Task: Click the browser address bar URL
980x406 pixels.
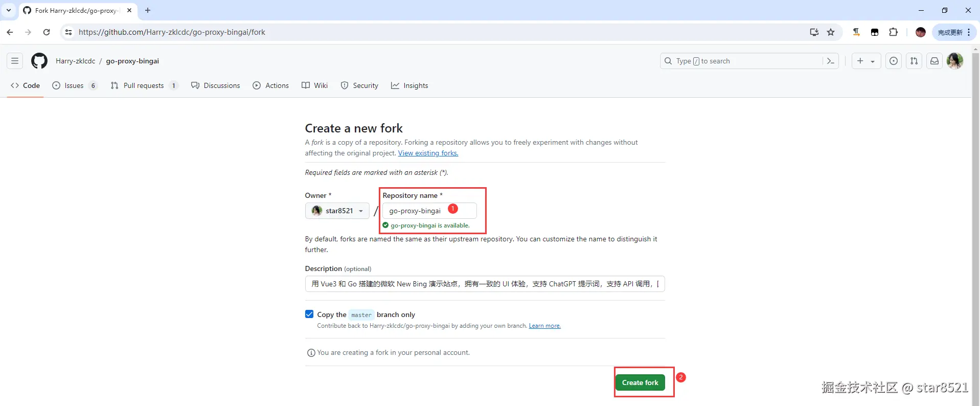Action: click(172, 32)
